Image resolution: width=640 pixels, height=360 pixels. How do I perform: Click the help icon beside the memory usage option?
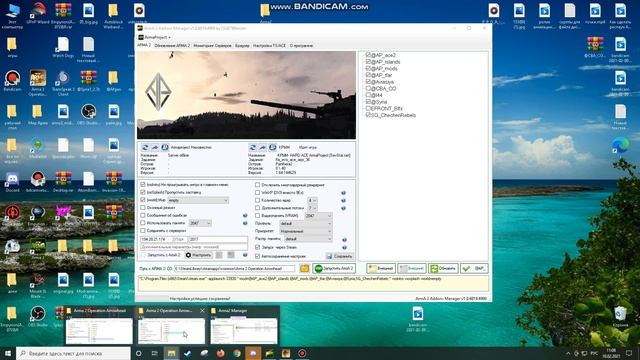tap(245, 223)
